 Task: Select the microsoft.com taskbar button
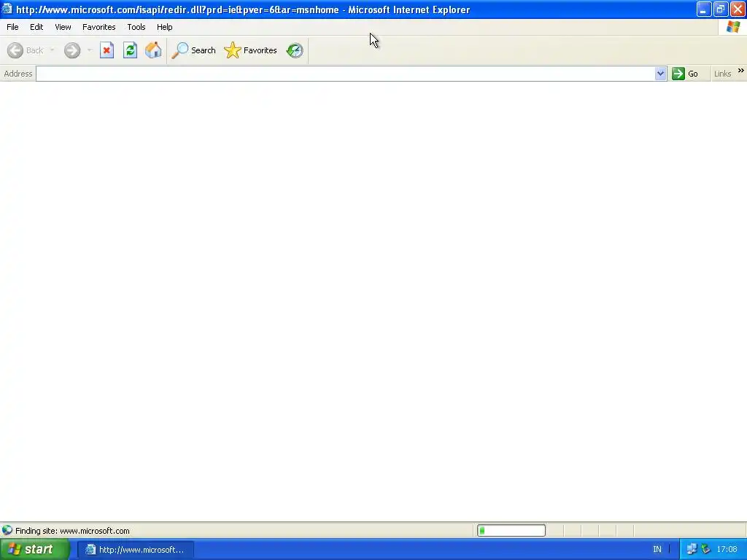tap(136, 550)
